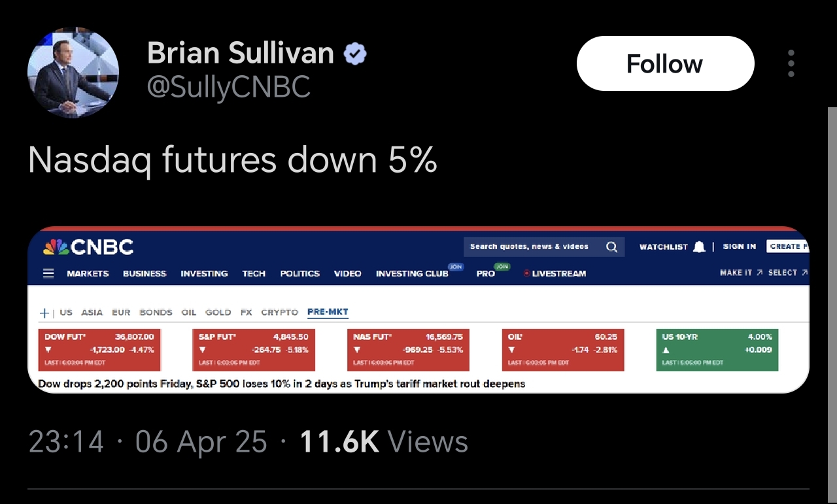837x504 pixels.
Task: Tap the blue verified badge
Action: pos(355,54)
